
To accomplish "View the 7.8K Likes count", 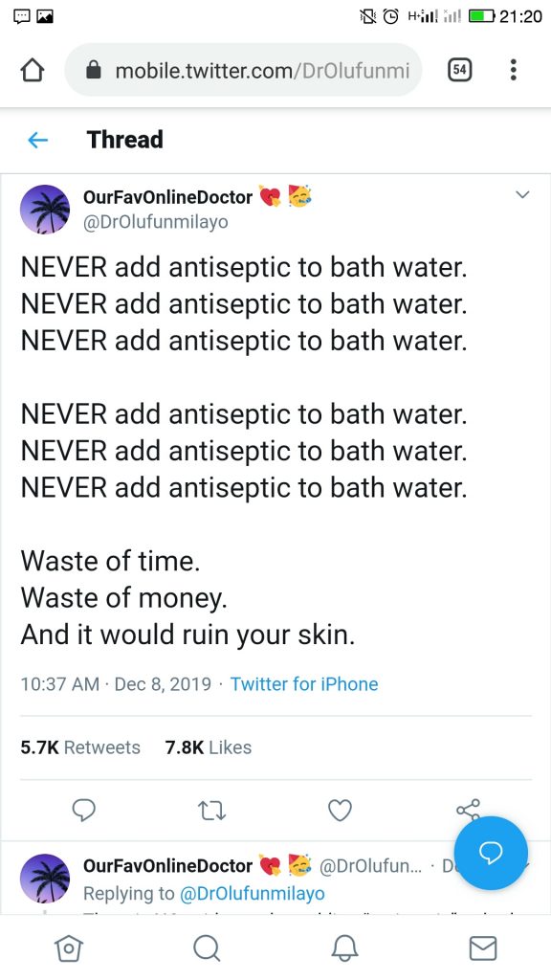I will click(x=207, y=746).
